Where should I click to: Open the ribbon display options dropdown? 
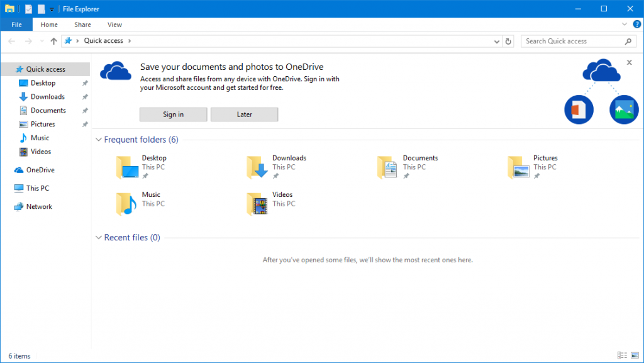point(625,24)
